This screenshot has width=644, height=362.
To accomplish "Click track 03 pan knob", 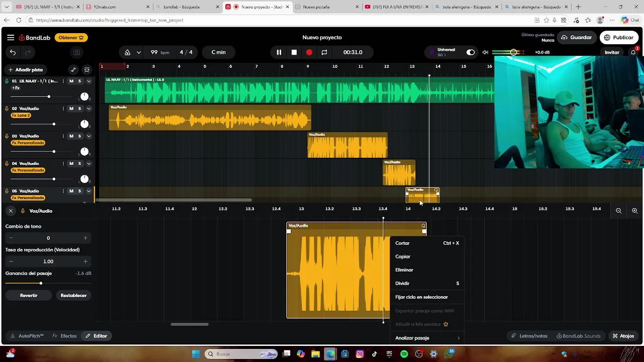I will click(x=84, y=151).
